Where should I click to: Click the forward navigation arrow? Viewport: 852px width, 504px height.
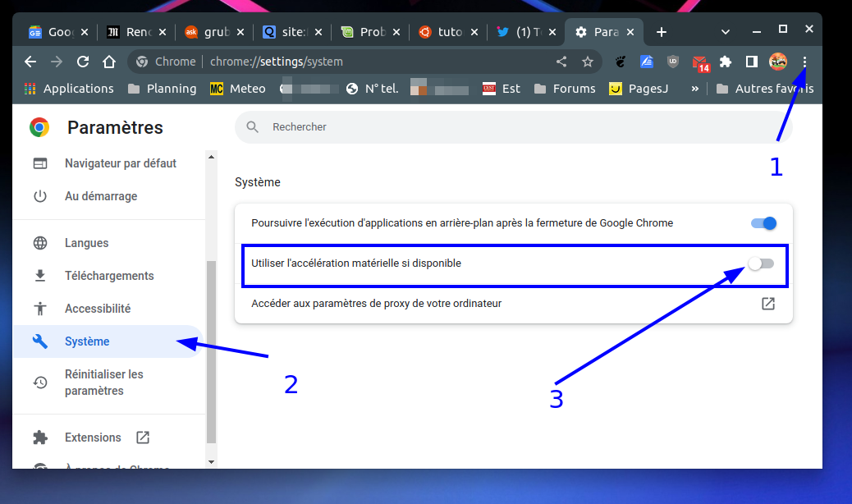[x=57, y=62]
